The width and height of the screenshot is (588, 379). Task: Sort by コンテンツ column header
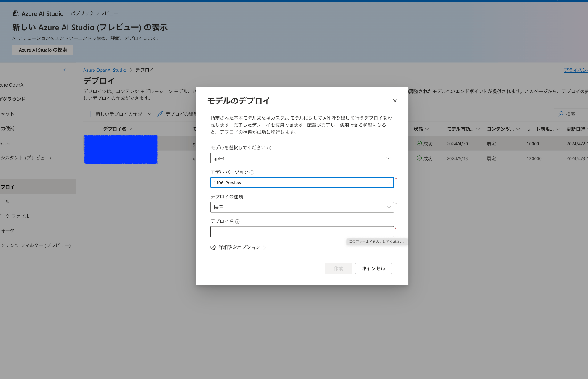(x=503, y=129)
